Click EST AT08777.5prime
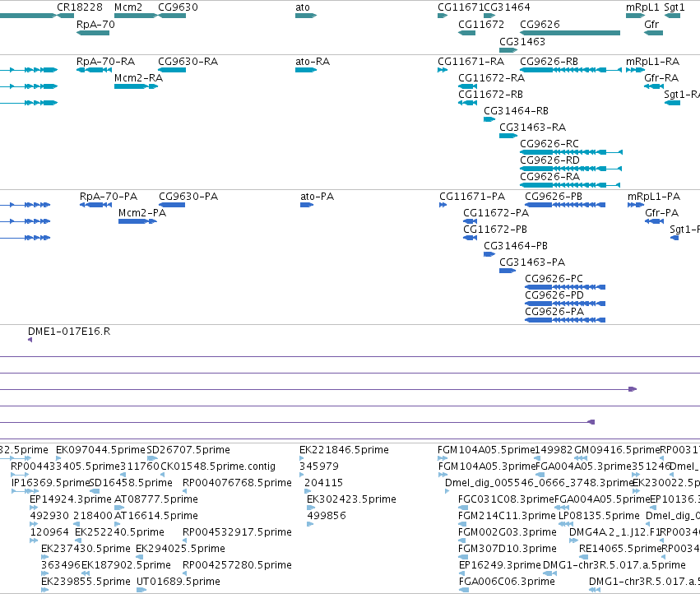Screen dimensions: 700x594 [156, 499]
